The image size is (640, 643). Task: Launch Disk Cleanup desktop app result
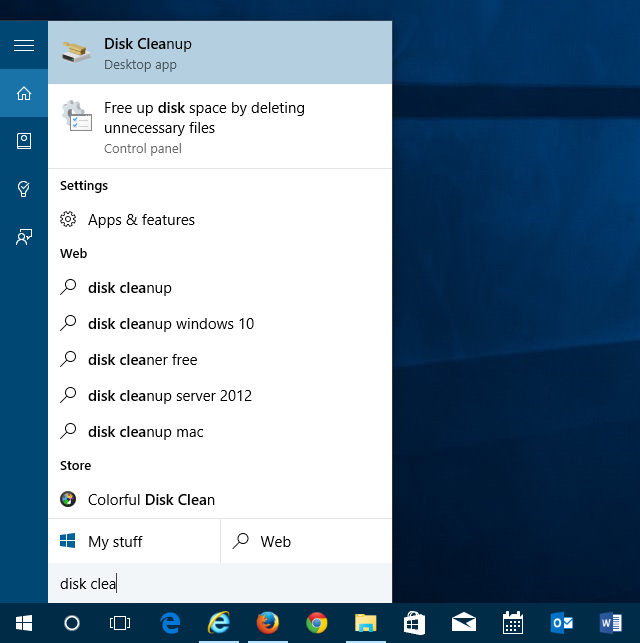pos(220,53)
